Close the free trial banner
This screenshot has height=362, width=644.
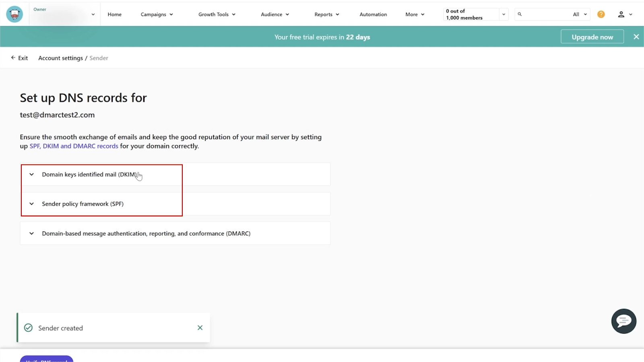pos(636,37)
